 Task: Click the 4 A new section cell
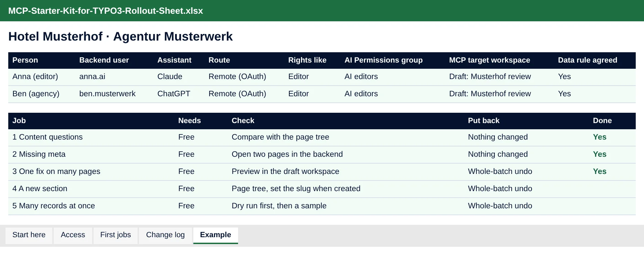[x=40, y=189]
